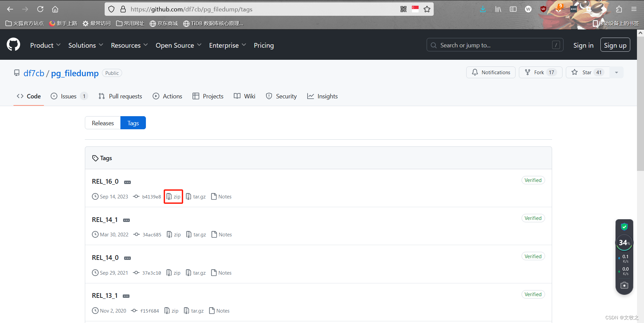Viewport: 644px width, 323px height.
Task: Download REL_13_1 tar.gz archive
Action: (194, 311)
